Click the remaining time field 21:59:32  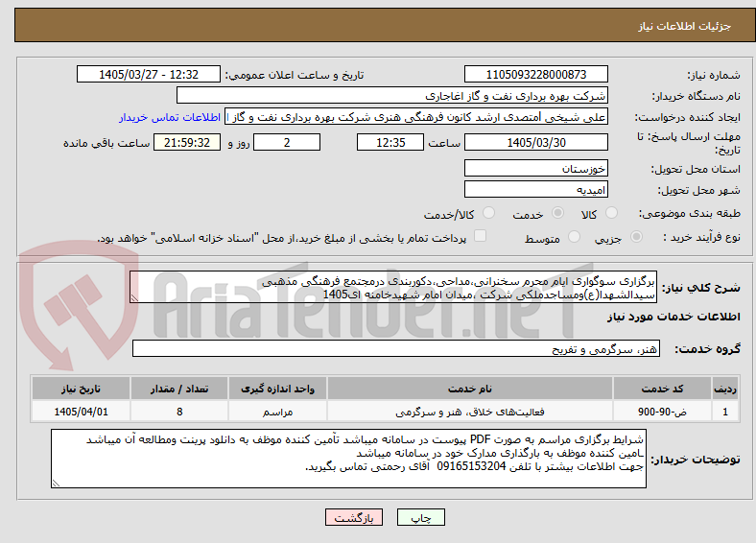click(187, 142)
